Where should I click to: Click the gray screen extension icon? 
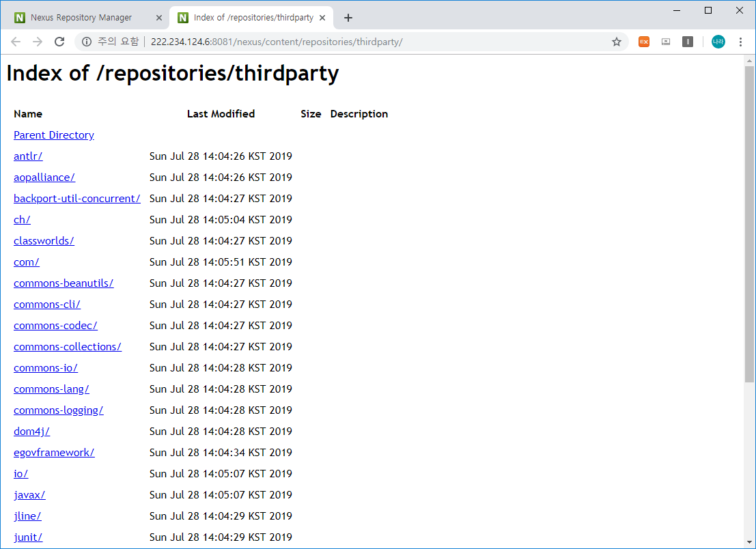click(666, 42)
